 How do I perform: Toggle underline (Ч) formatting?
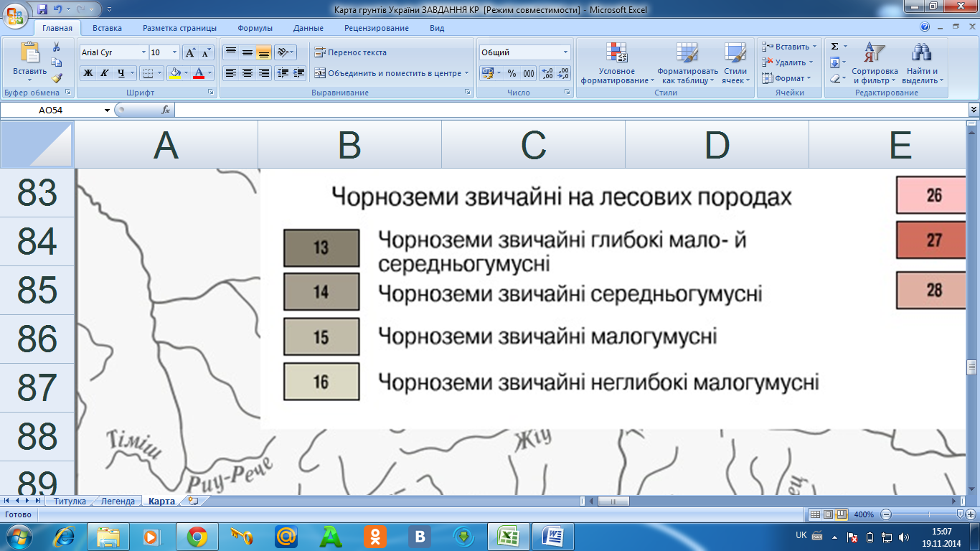[121, 73]
